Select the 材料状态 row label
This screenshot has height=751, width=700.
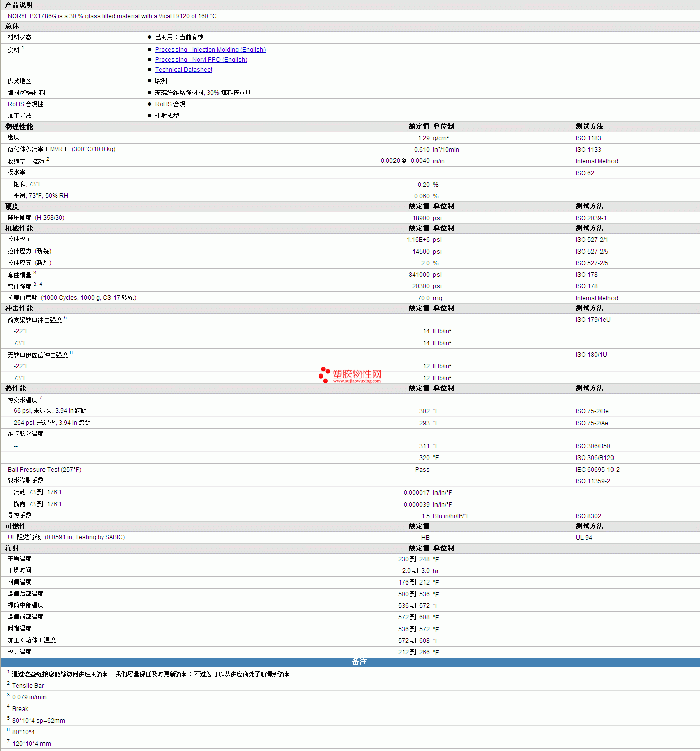point(20,37)
